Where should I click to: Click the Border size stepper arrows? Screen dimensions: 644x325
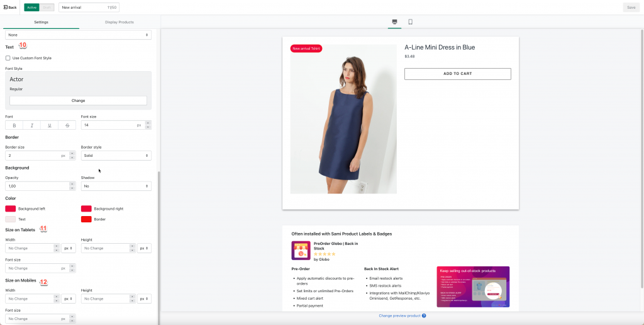tap(72, 156)
